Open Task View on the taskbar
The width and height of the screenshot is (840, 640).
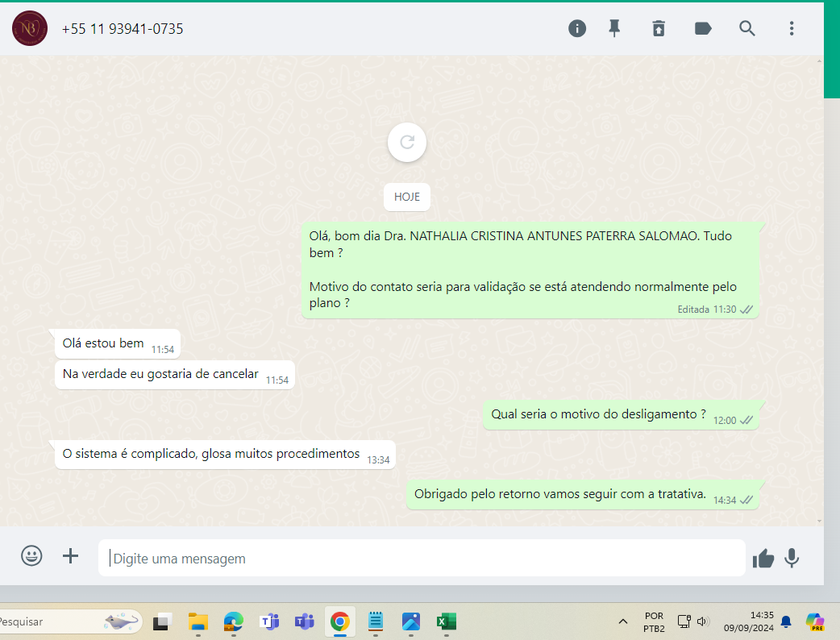click(x=162, y=621)
